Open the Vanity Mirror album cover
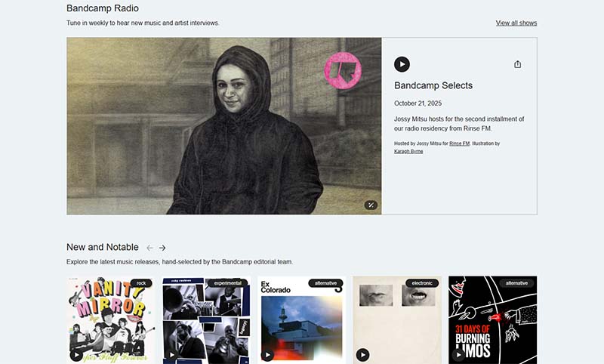Screen dimensions: 604x364 click(x=110, y=319)
